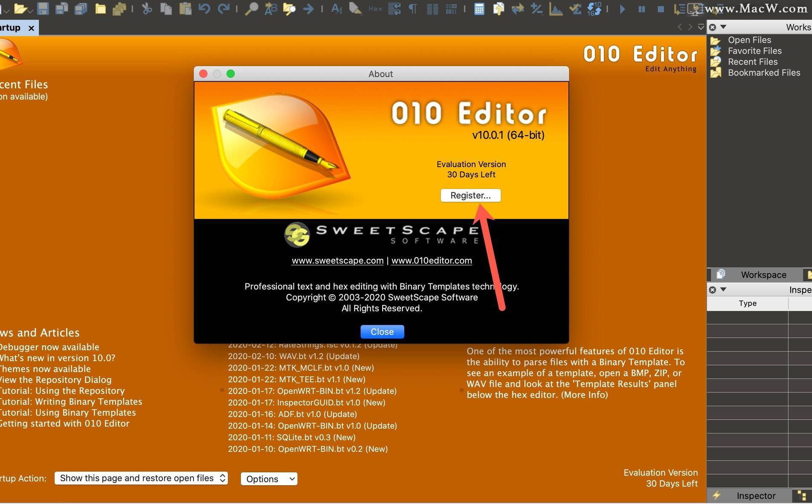
Task: Open 'Themes now available' article link
Action: coord(45,369)
